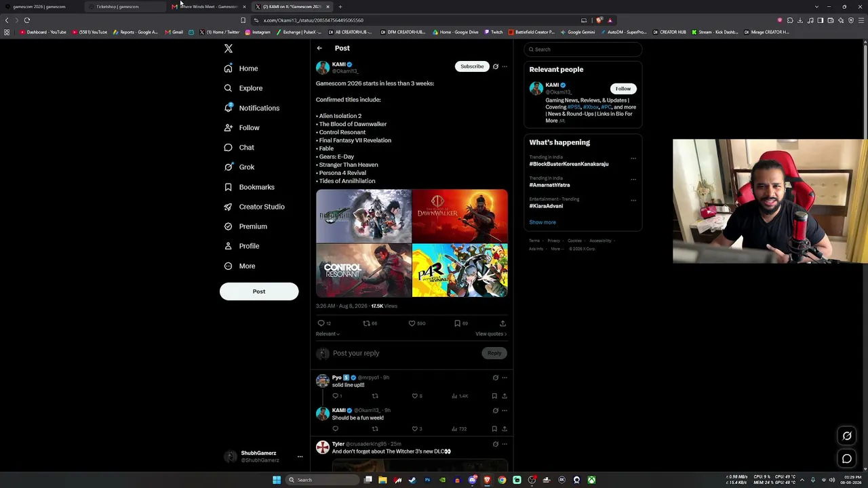The width and height of the screenshot is (868, 488).
Task: Open the Twitch bookmark
Action: point(494,32)
